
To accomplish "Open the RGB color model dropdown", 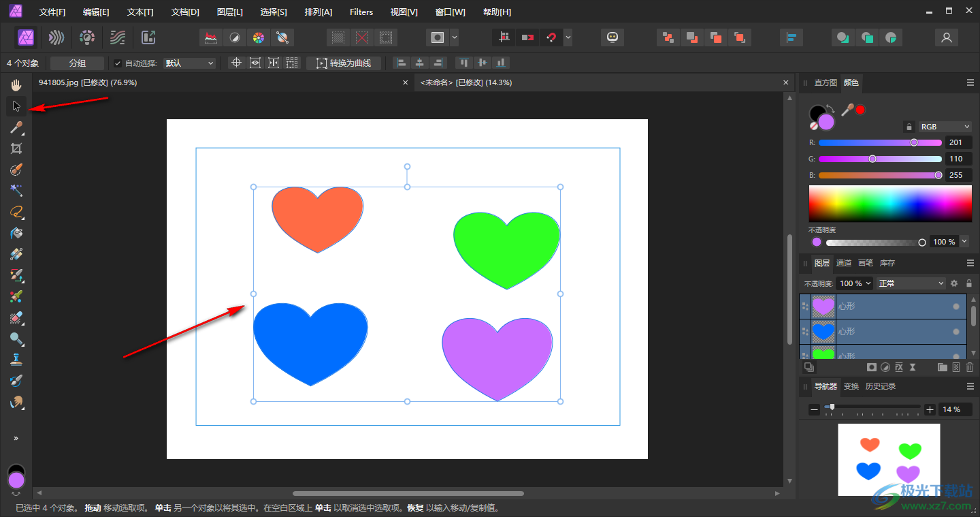I will click(945, 127).
